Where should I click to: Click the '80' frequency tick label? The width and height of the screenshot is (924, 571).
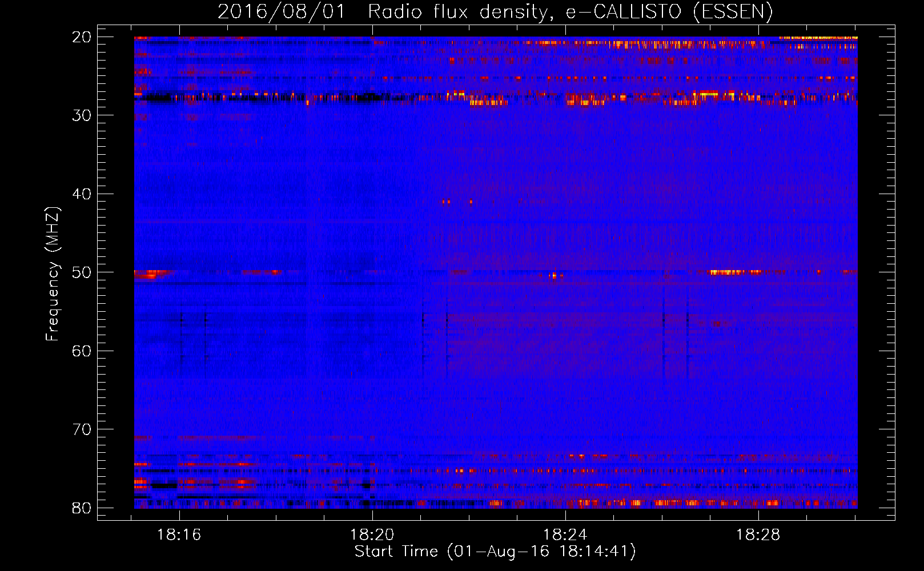[x=82, y=508]
